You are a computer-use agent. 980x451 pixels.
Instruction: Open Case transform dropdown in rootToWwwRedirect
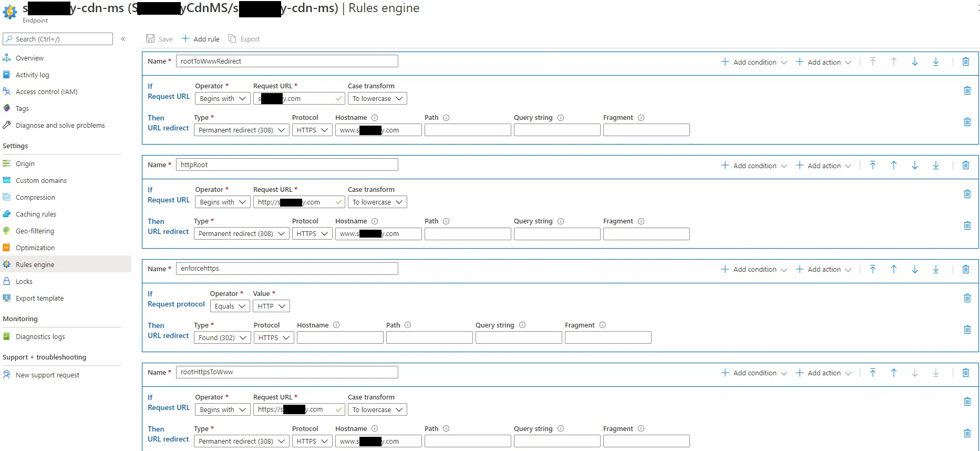(x=377, y=98)
